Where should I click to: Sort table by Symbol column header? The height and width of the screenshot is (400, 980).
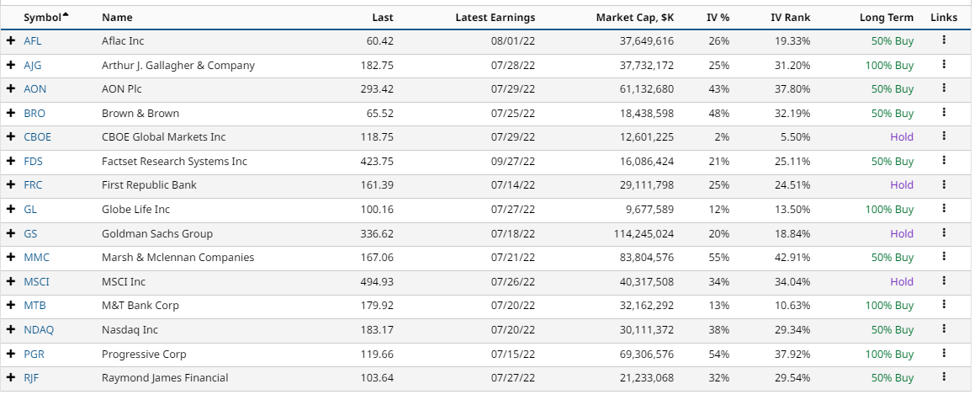coord(42,17)
